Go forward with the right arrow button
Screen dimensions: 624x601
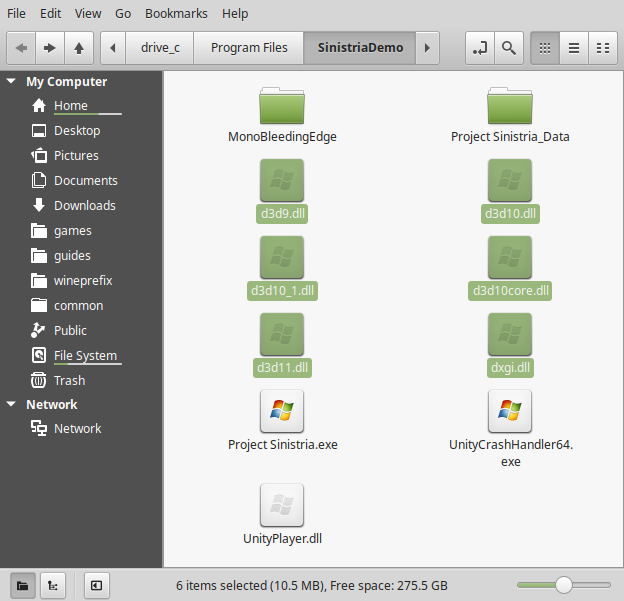coord(50,48)
